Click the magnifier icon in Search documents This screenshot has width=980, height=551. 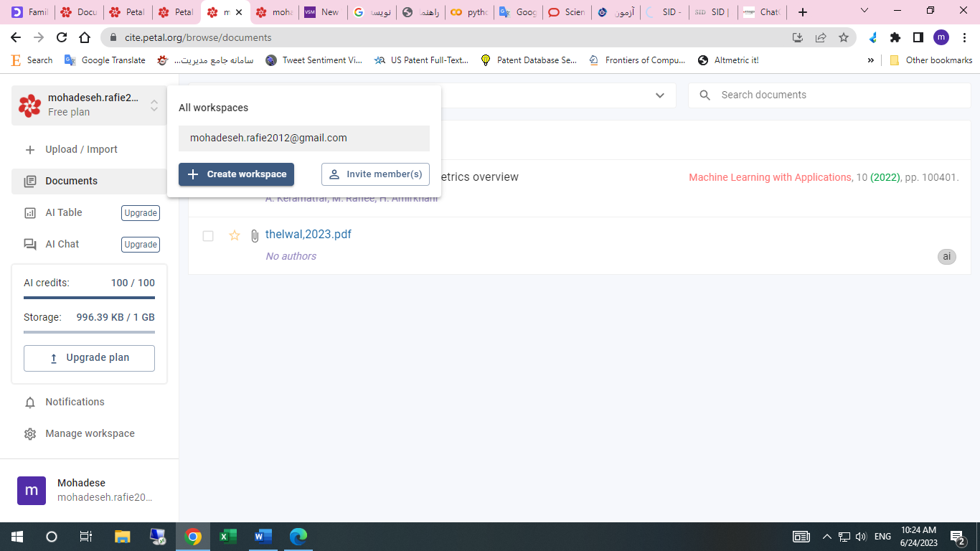(x=705, y=95)
